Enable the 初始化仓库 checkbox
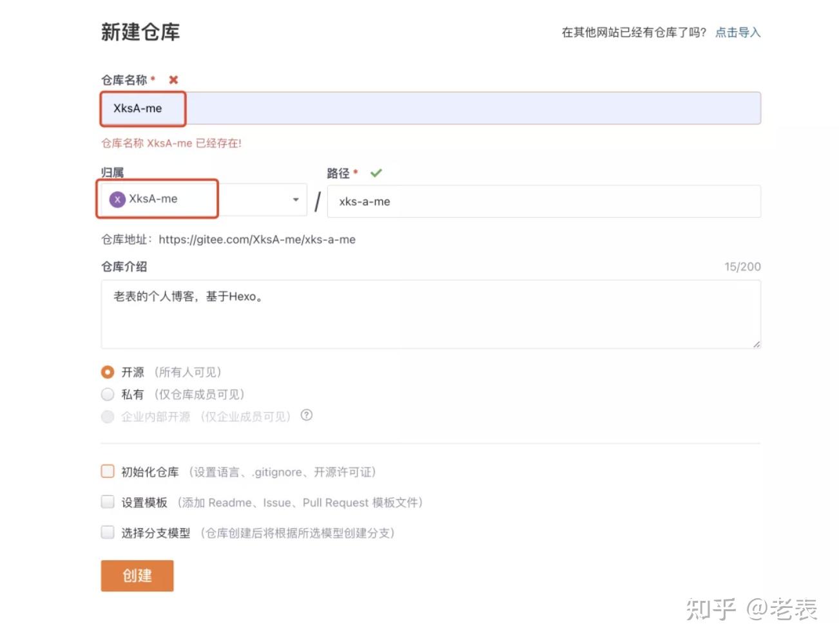Viewport: 839px width, 644px height. click(x=107, y=471)
